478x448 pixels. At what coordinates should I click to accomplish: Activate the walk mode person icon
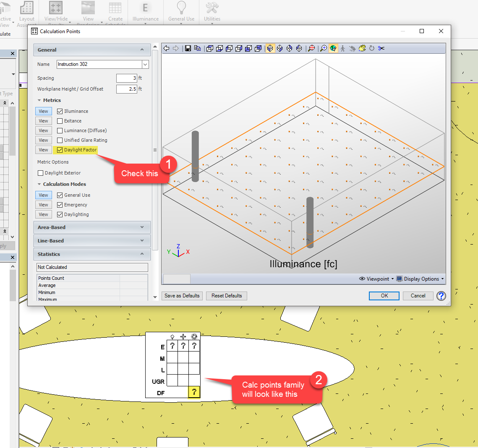point(343,48)
